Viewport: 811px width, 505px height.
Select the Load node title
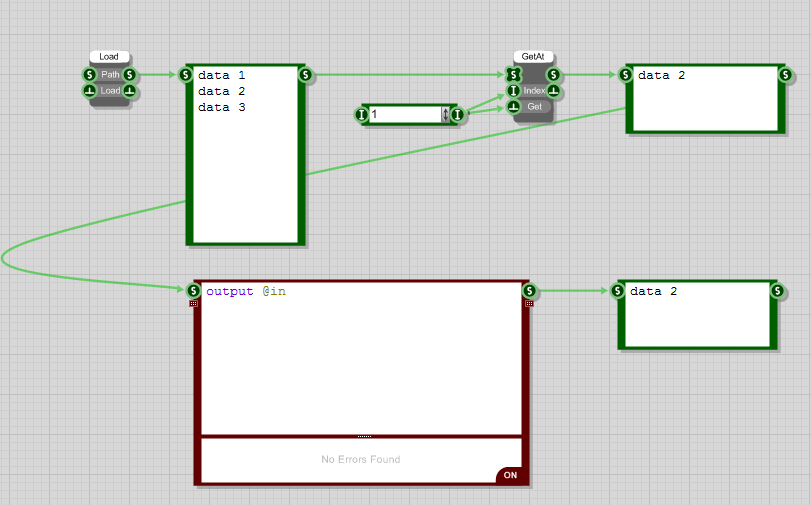click(x=109, y=57)
